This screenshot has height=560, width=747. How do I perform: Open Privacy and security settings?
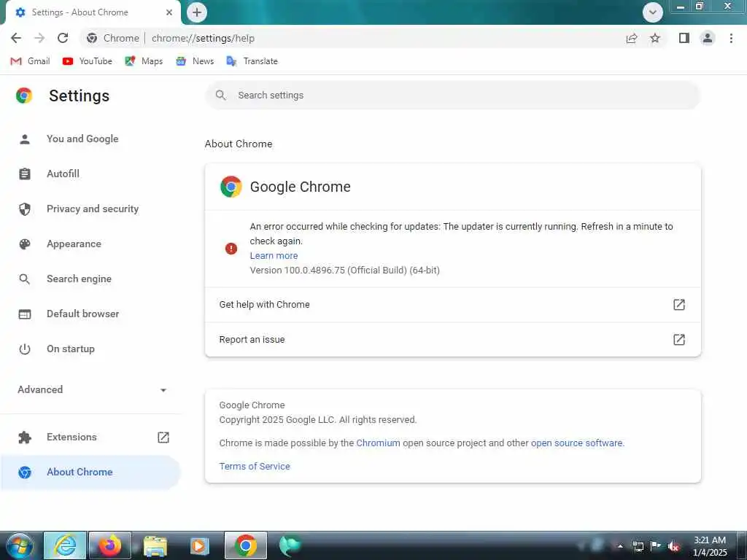tap(90, 209)
